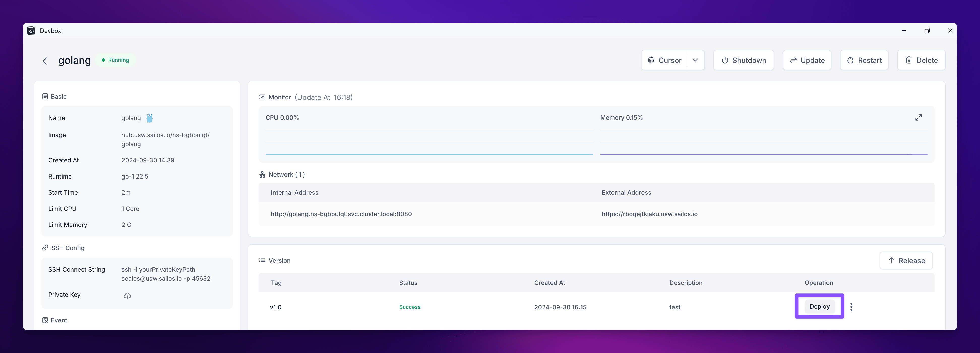
Task: Select the Cursor editor icon
Action: [651, 60]
